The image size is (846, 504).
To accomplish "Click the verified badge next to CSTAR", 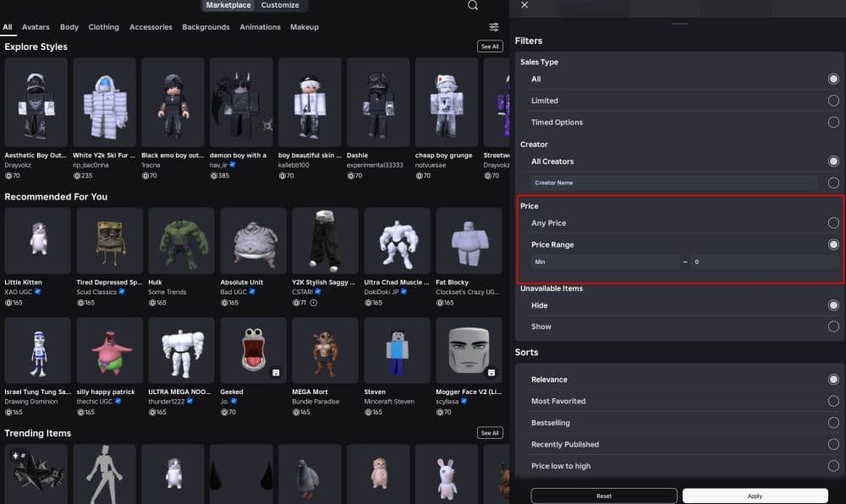I will pos(318,292).
